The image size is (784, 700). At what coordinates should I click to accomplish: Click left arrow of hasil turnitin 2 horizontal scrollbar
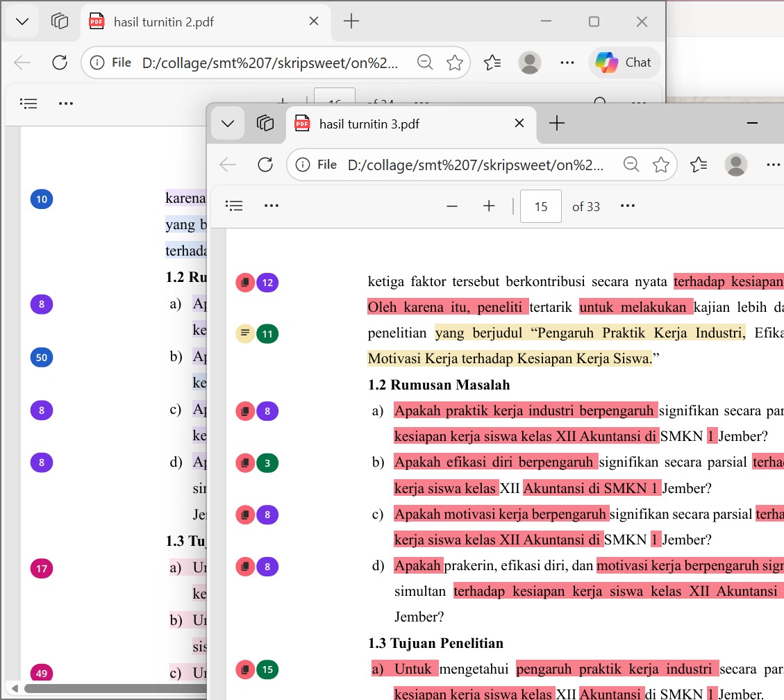(x=15, y=688)
